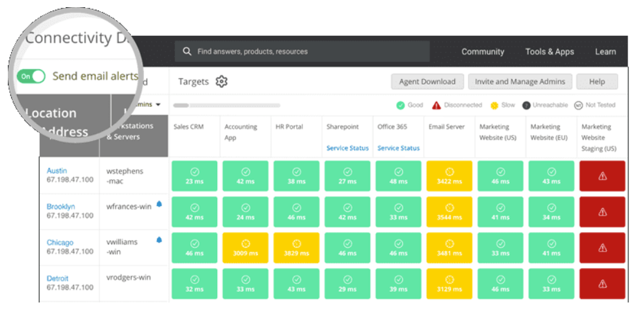Screen dimensions: 644x309
Task: Open the Austin location link
Action: point(57,171)
